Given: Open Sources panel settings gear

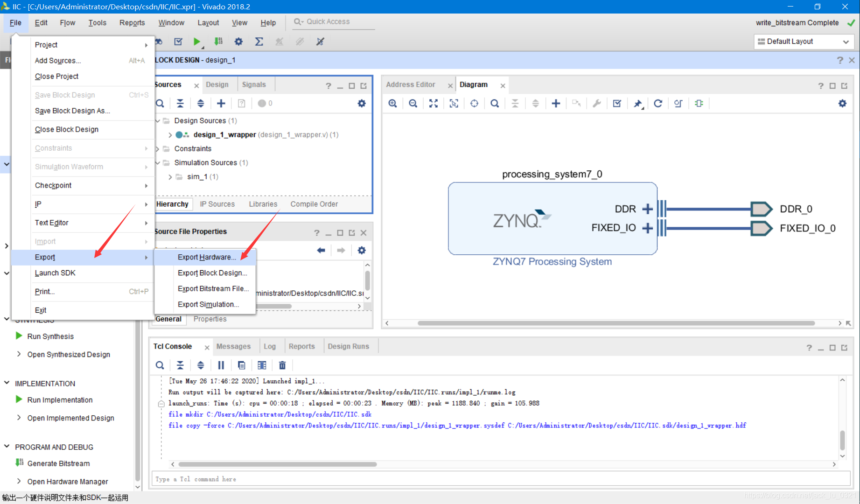Looking at the screenshot, I should [x=362, y=103].
